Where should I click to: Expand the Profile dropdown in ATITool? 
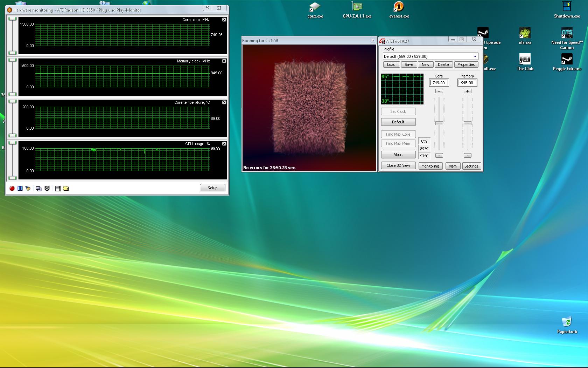(x=475, y=56)
